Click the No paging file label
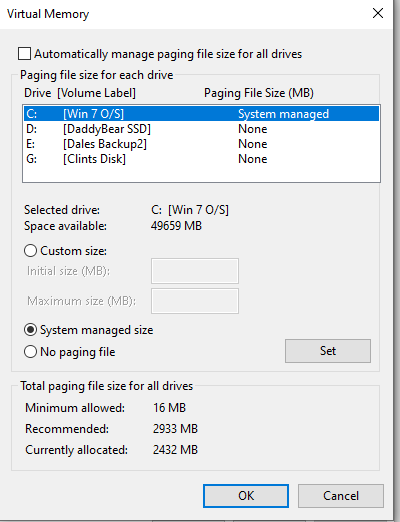Viewport: 400px width, 522px height. [78, 352]
